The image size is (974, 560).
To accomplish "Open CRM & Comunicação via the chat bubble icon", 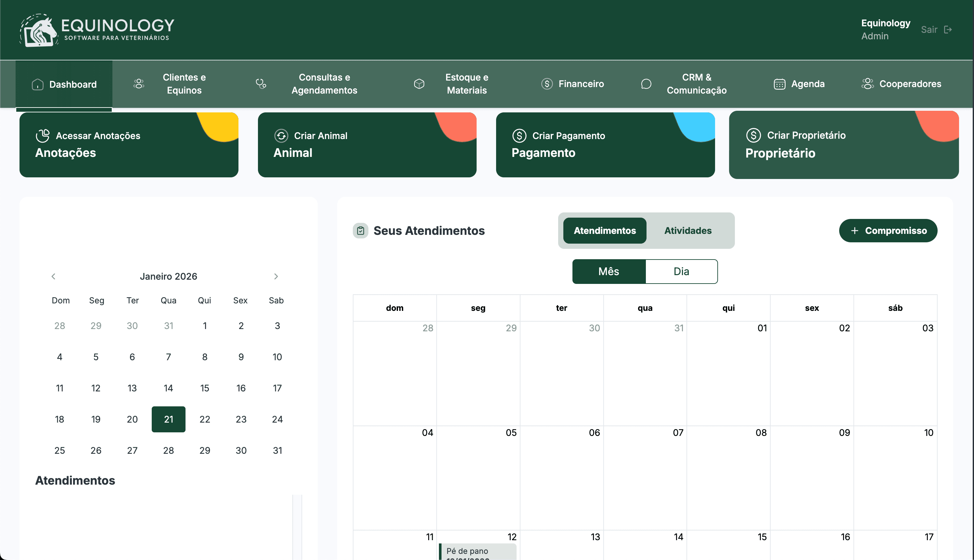I will click(x=646, y=83).
